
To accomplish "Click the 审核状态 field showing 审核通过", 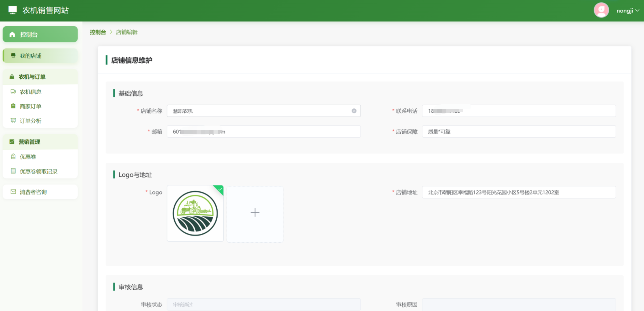I will 264,304.
